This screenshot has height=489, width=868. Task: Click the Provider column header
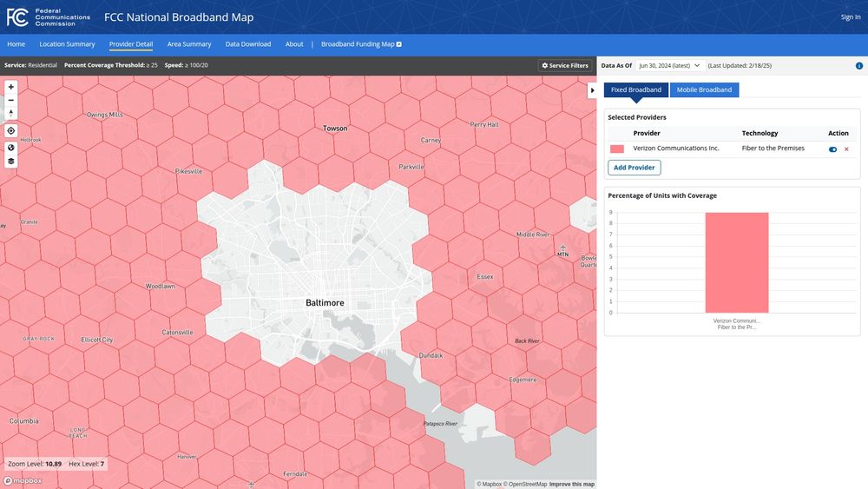(647, 133)
